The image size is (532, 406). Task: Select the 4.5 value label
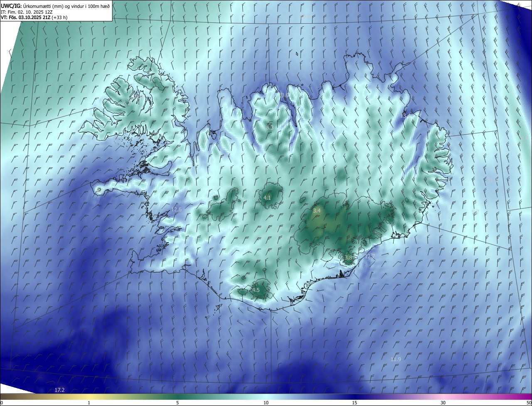[256, 290]
